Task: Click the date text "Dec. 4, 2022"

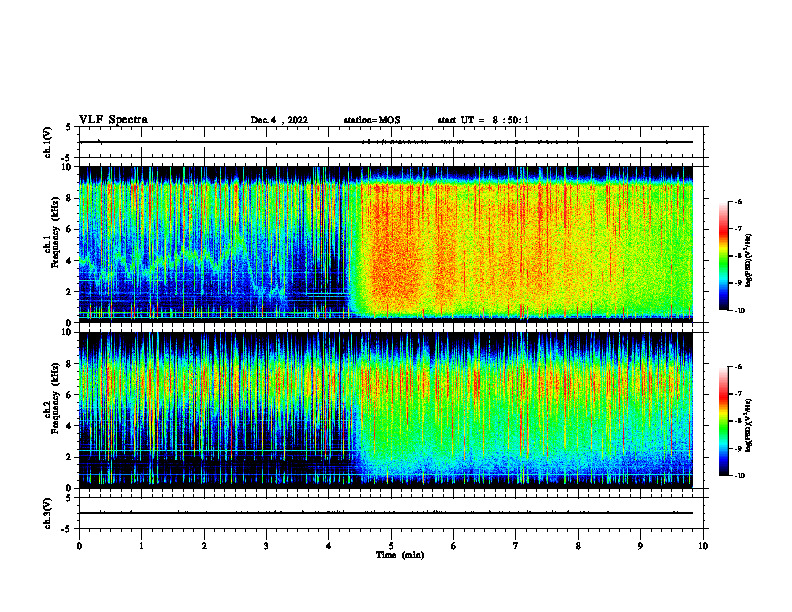Action: point(279,120)
